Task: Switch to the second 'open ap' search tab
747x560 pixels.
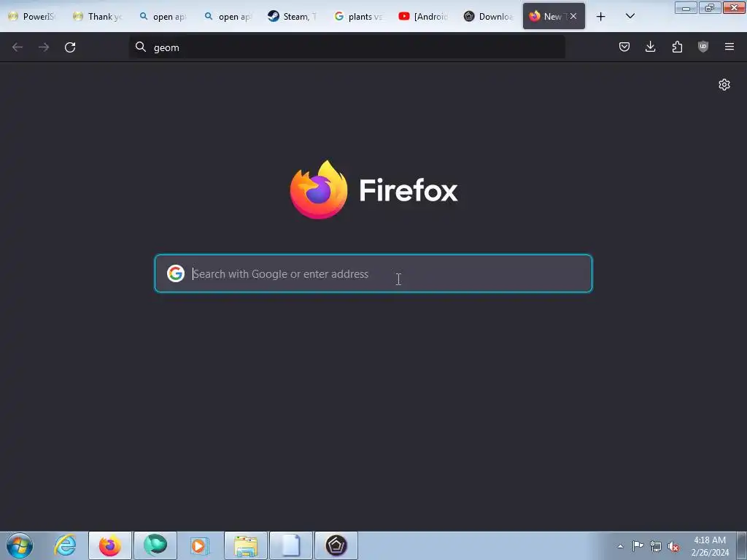Action: tap(228, 16)
